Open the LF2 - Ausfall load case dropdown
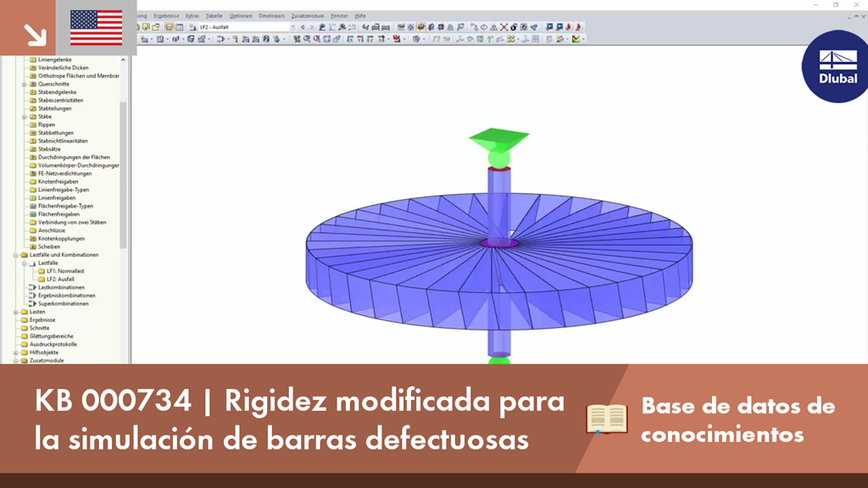This screenshot has height=488, width=868. pos(292,27)
